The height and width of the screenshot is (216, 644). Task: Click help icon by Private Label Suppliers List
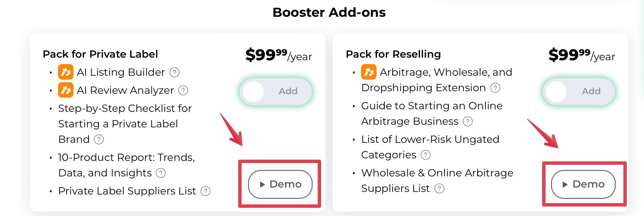205,191
